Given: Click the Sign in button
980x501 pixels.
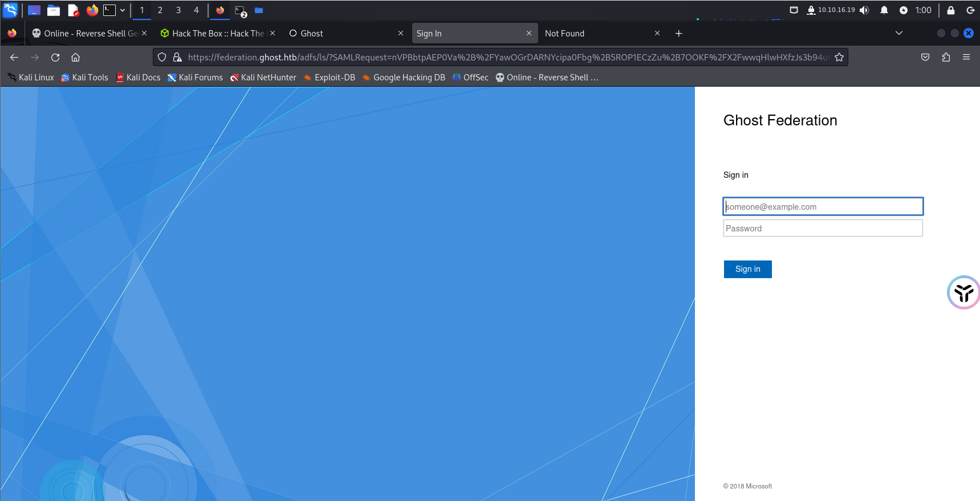Looking at the screenshot, I should point(747,269).
